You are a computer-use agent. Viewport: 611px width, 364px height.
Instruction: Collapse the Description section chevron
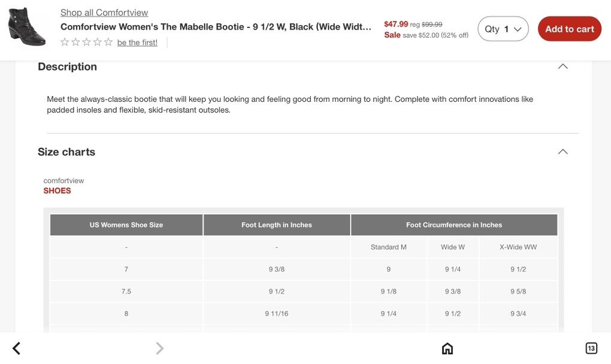point(562,66)
